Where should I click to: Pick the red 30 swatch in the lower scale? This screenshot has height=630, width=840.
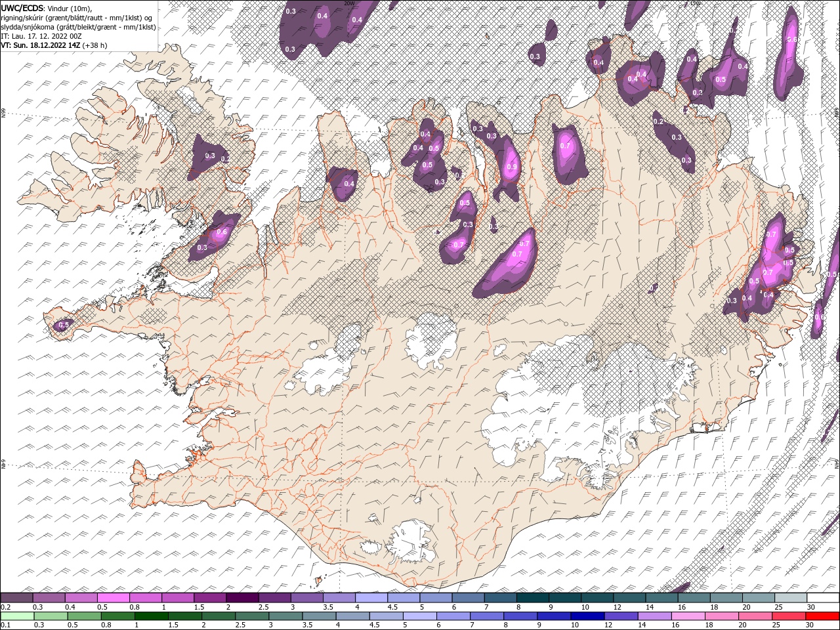pos(822,616)
